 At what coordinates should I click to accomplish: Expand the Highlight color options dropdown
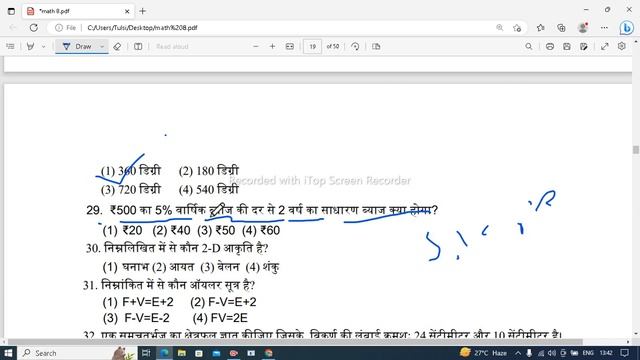[x=43, y=47]
